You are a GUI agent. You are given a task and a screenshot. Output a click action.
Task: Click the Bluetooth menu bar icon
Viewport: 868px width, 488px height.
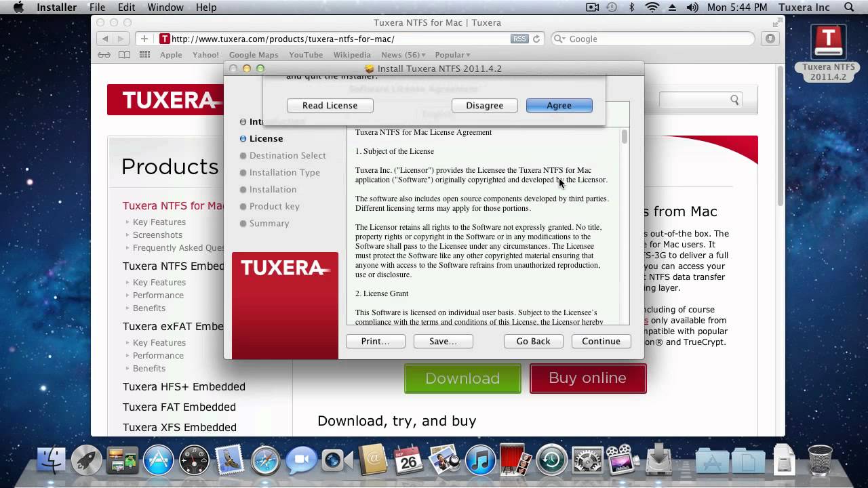[x=632, y=7]
